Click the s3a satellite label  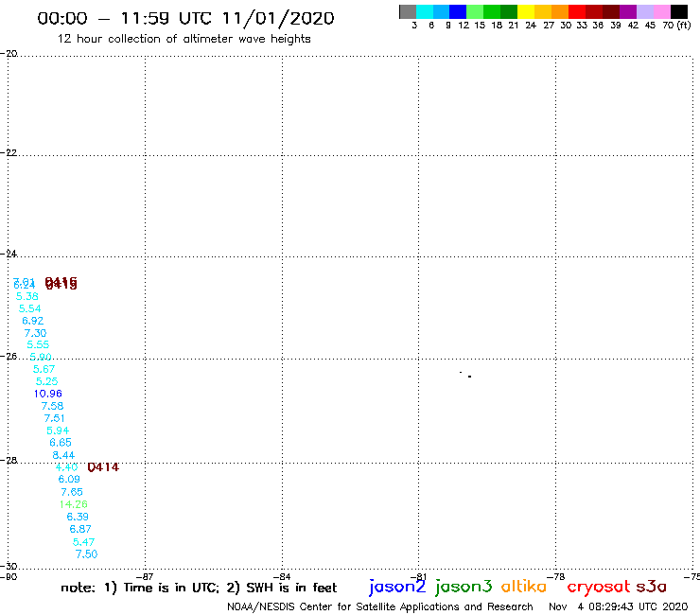(652, 587)
